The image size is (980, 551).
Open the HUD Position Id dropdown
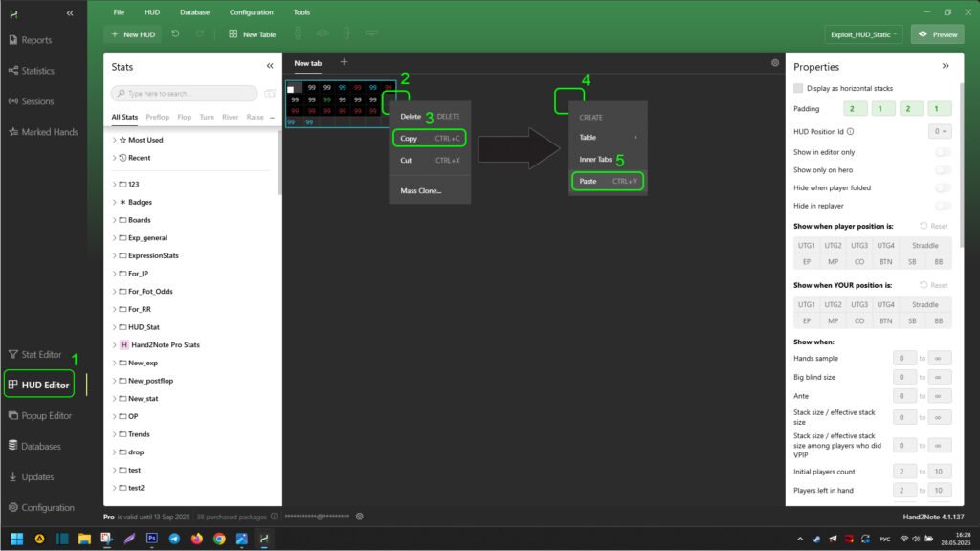tap(940, 131)
